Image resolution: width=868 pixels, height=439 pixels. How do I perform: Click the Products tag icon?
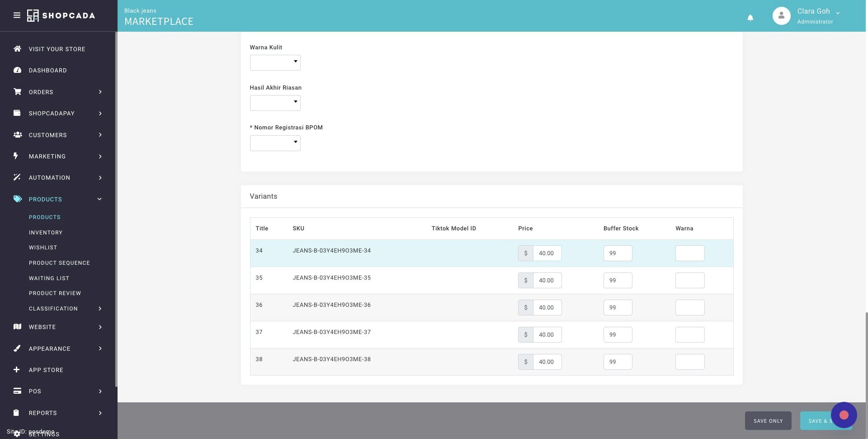pos(17,199)
